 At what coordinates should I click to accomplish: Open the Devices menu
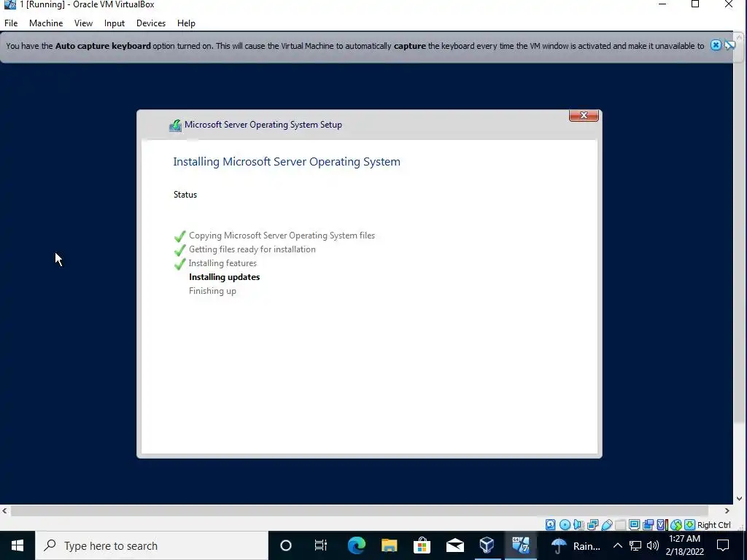[151, 23]
